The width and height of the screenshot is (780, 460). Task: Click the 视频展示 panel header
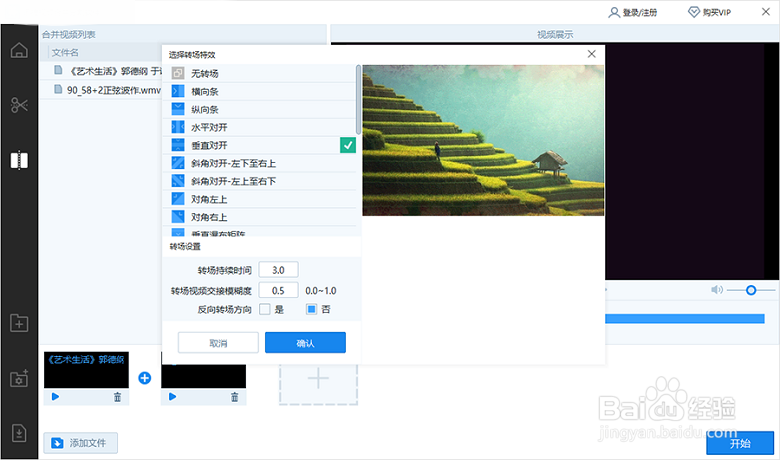click(x=555, y=34)
